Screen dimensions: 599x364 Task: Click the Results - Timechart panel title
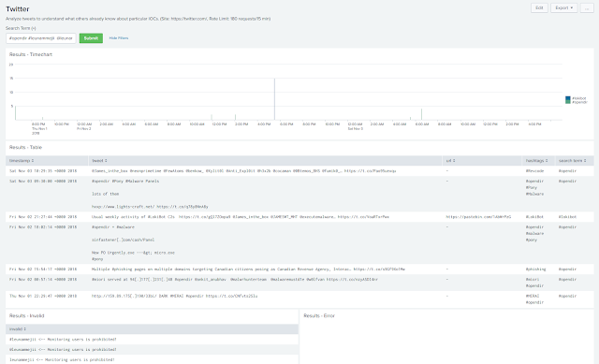pyautogui.click(x=31, y=54)
